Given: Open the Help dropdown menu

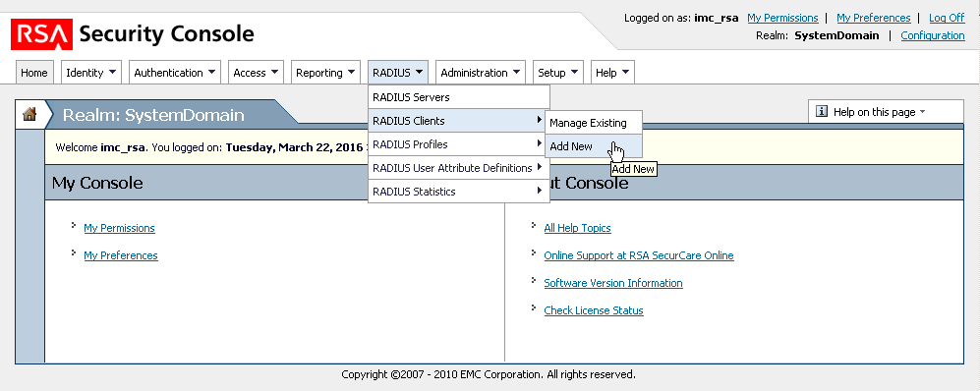Looking at the screenshot, I should click(612, 73).
